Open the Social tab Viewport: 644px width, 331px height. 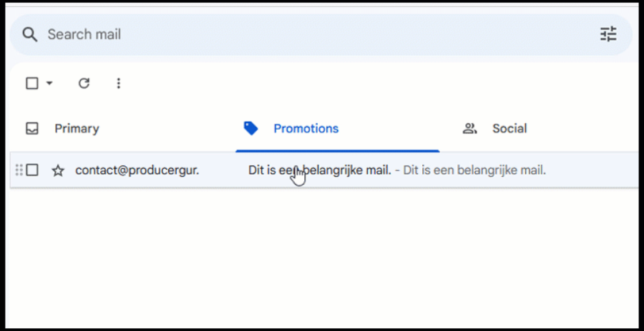509,129
